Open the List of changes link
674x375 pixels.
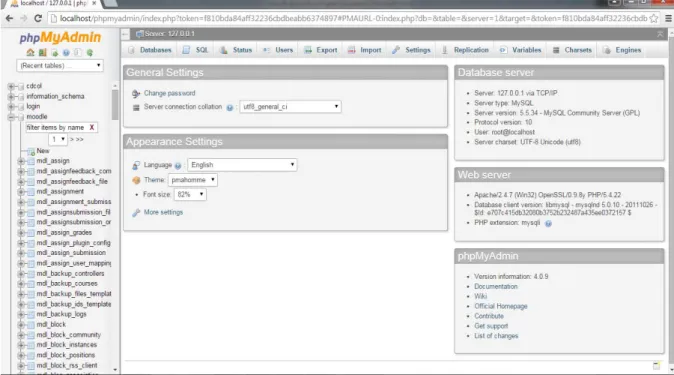pyautogui.click(x=496, y=336)
